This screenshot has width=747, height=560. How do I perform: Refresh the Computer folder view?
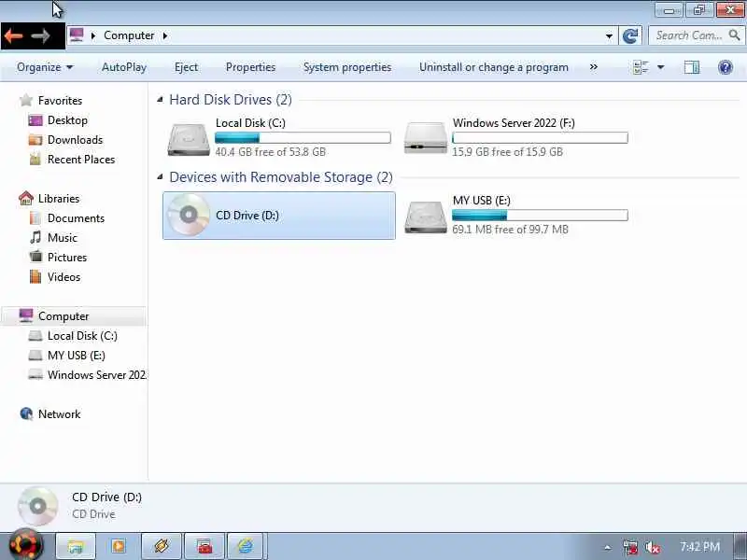click(x=630, y=35)
